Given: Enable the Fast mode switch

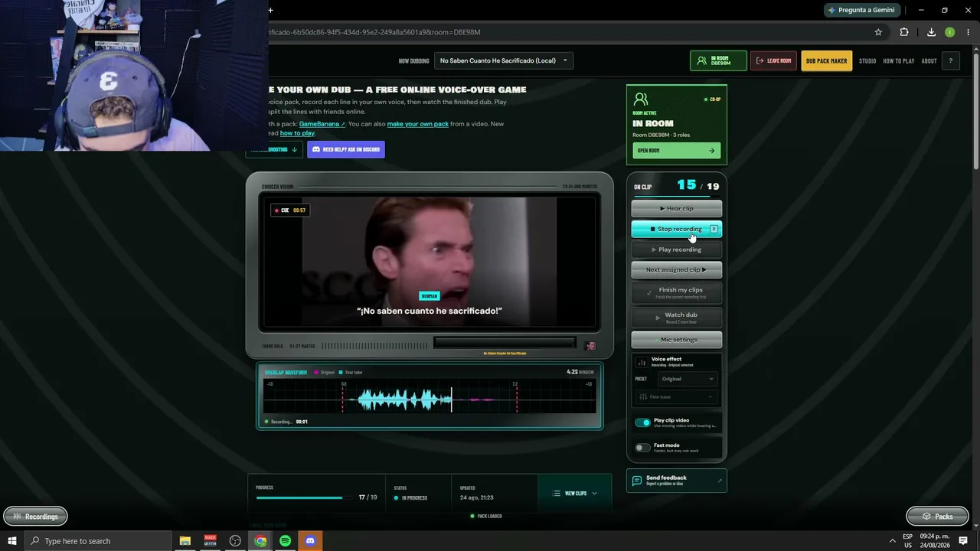Looking at the screenshot, I should tap(642, 447).
